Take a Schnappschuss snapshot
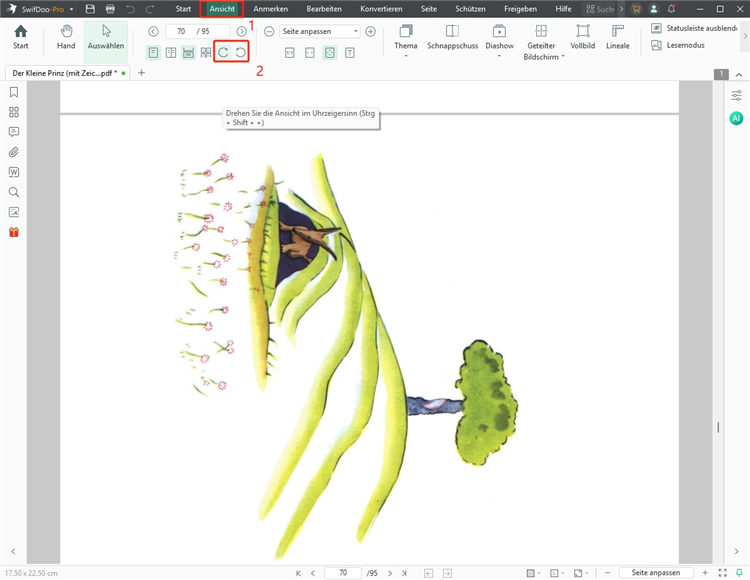 [452, 37]
